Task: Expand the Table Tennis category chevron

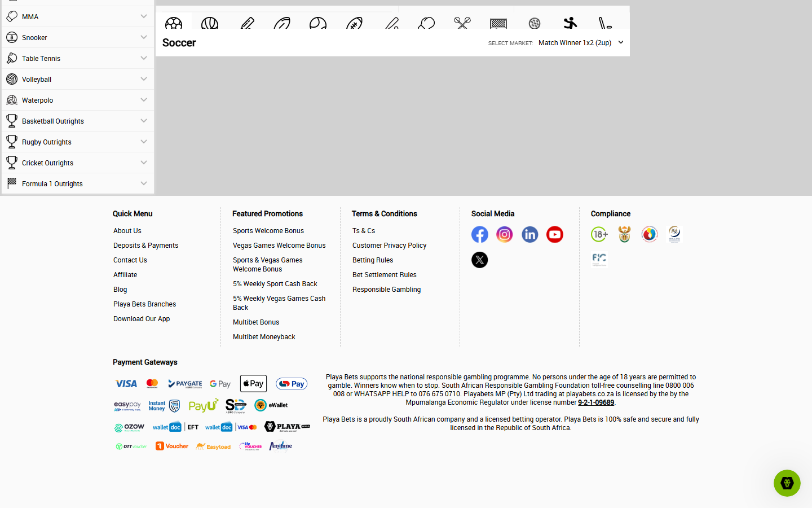Action: pos(144,58)
